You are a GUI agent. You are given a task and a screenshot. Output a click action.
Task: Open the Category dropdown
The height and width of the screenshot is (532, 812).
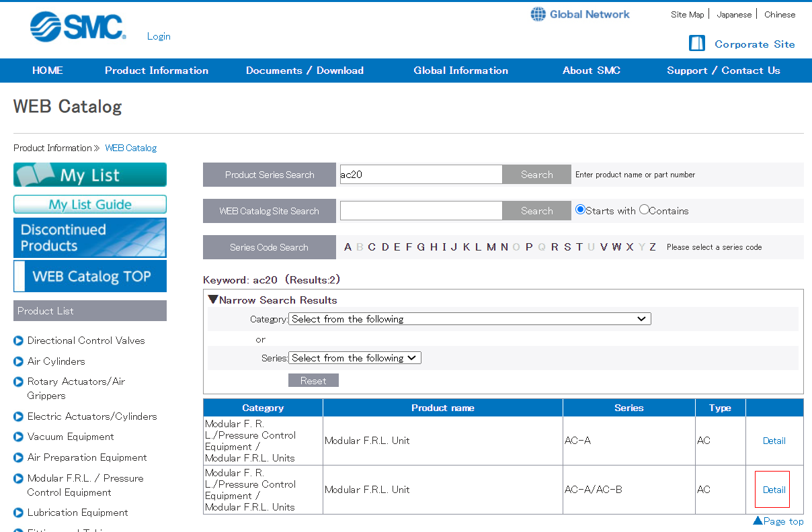coord(470,319)
